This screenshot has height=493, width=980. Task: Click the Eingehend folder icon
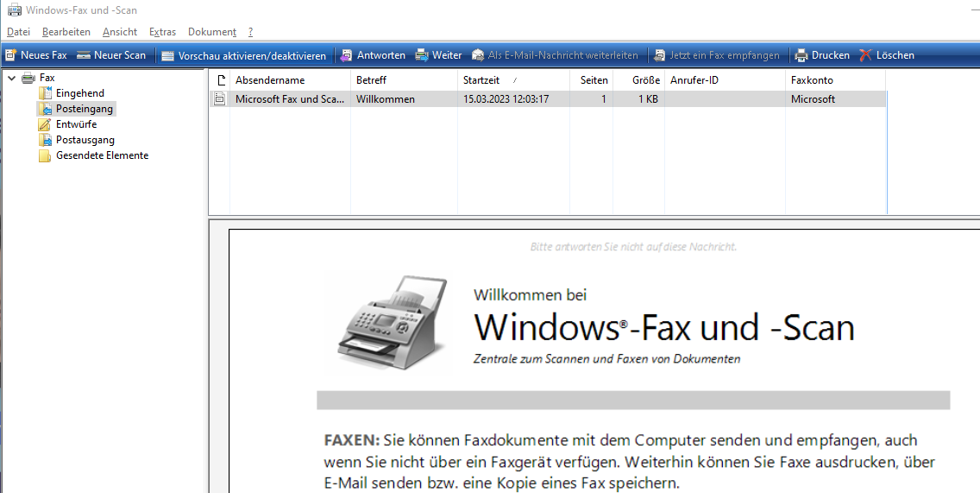[x=45, y=93]
